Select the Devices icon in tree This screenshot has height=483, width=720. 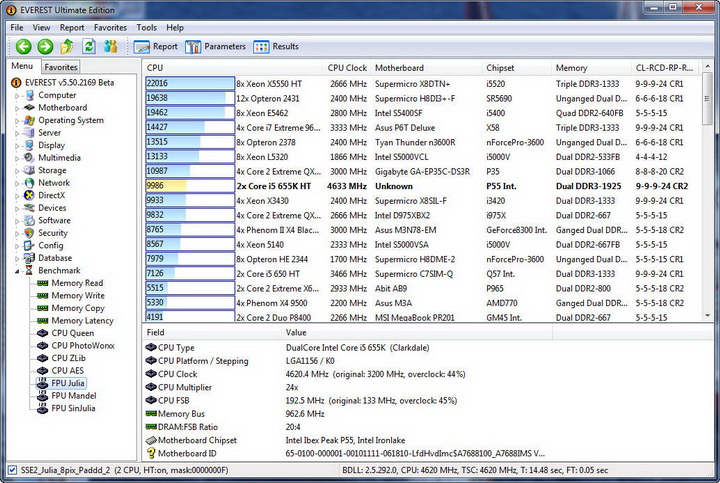click(x=29, y=208)
